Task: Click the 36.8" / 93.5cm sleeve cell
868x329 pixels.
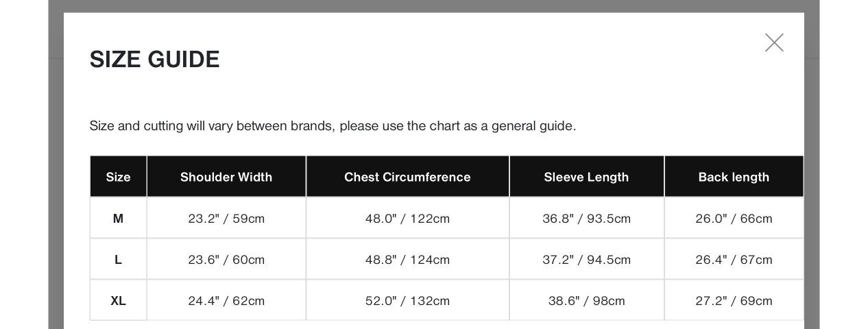Action: (x=586, y=218)
